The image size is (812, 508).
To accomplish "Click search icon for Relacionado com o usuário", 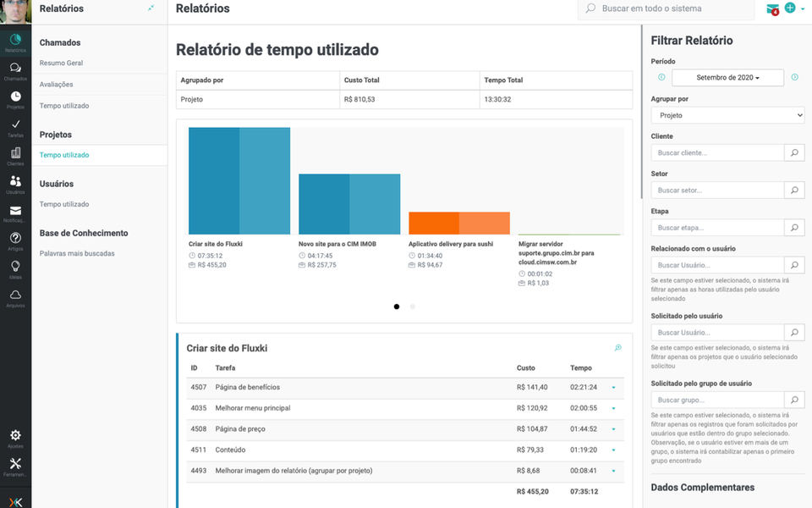I will pos(794,265).
